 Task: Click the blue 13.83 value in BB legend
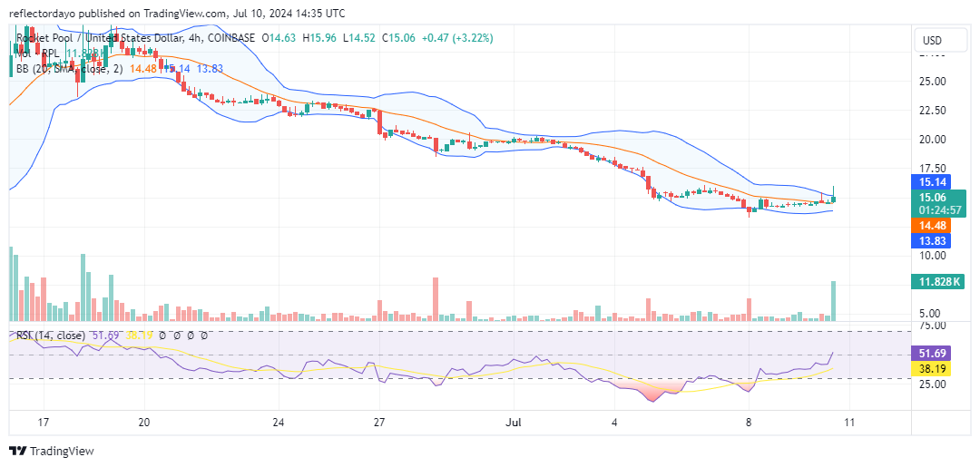(x=210, y=69)
